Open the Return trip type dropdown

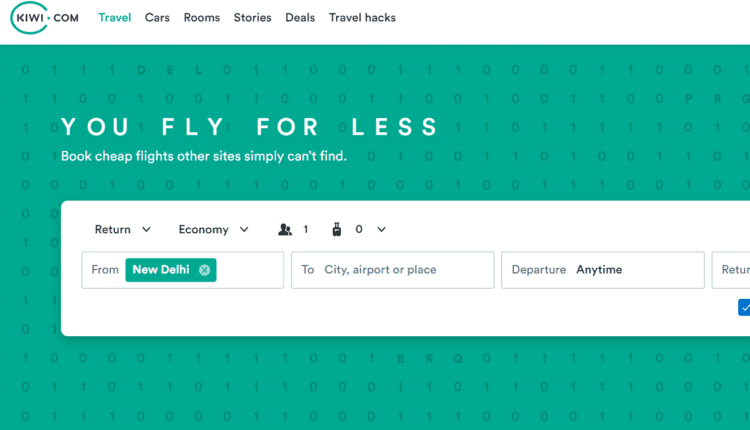click(122, 230)
